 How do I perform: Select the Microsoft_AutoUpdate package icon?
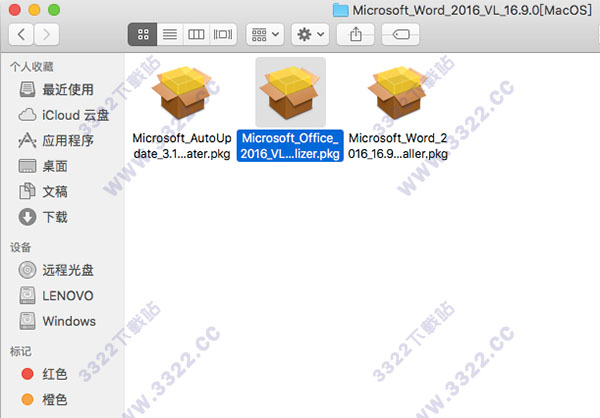point(182,92)
